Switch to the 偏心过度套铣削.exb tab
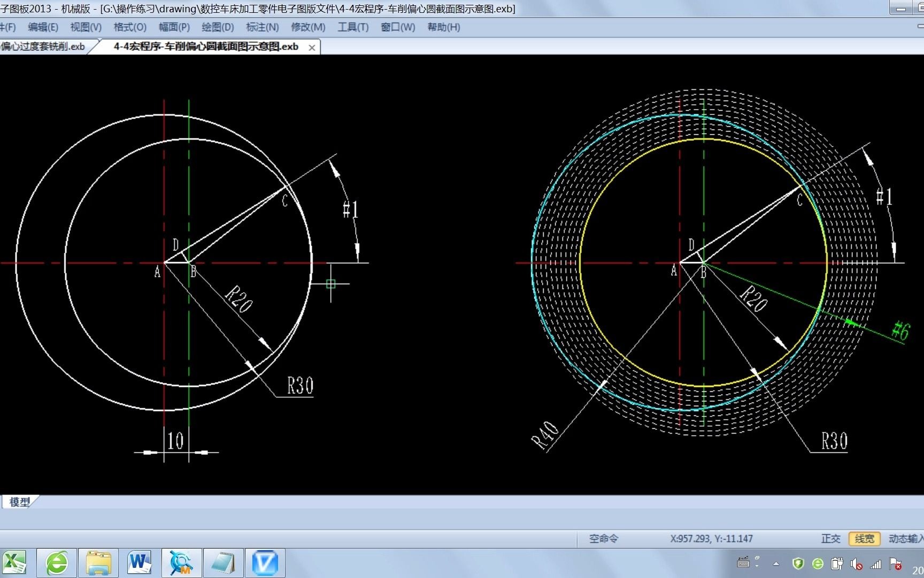Image resolution: width=924 pixels, height=578 pixels. point(43,47)
